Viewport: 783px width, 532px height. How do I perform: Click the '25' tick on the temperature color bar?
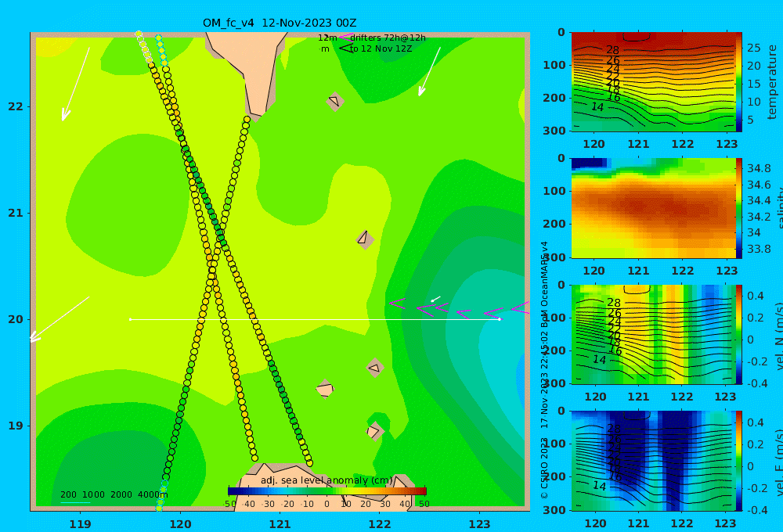[x=753, y=48]
